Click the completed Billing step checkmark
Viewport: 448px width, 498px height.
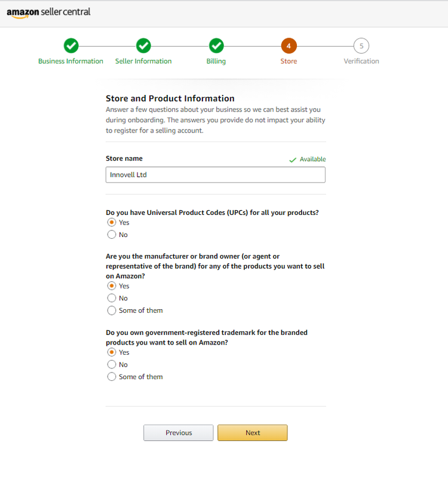216,45
